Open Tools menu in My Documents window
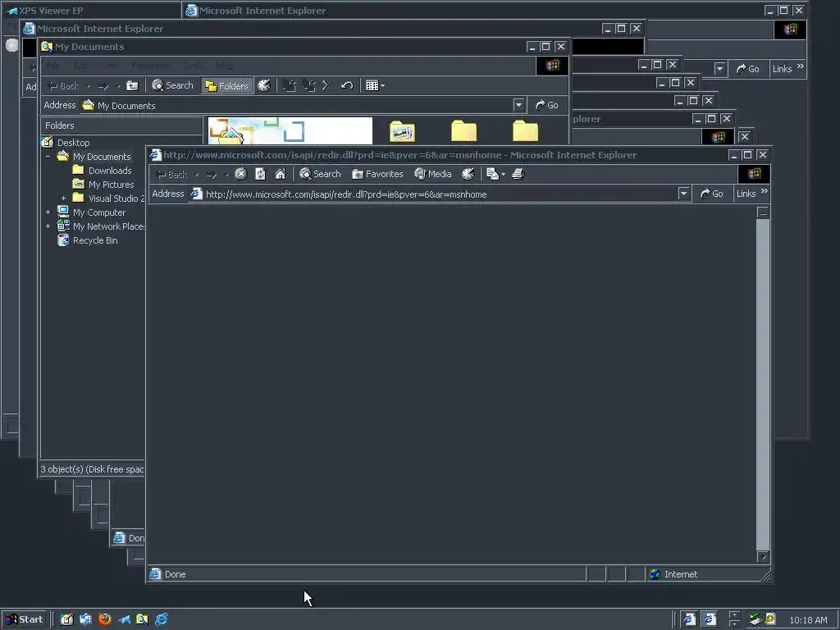840x630 pixels. [x=193, y=66]
